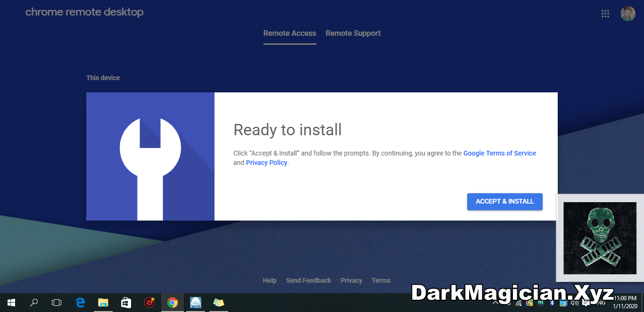Screen dimensions: 644x312
Task: Open the Privacy Policy link in the card
Action: point(266,163)
